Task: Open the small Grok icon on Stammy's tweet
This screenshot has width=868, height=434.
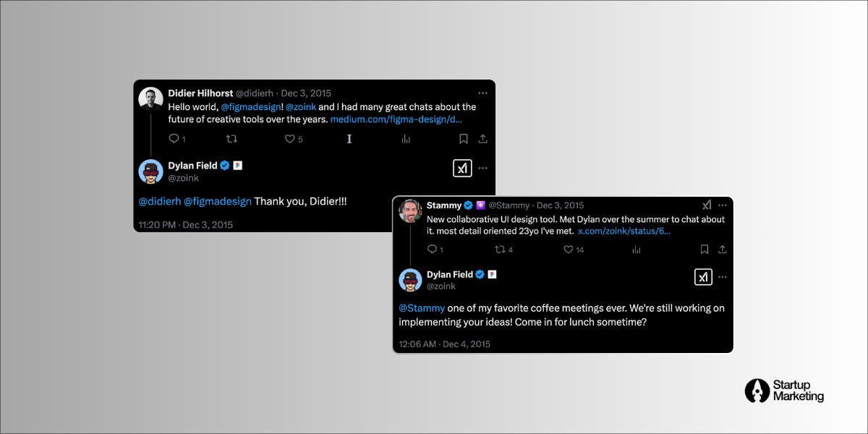Action: coord(707,205)
